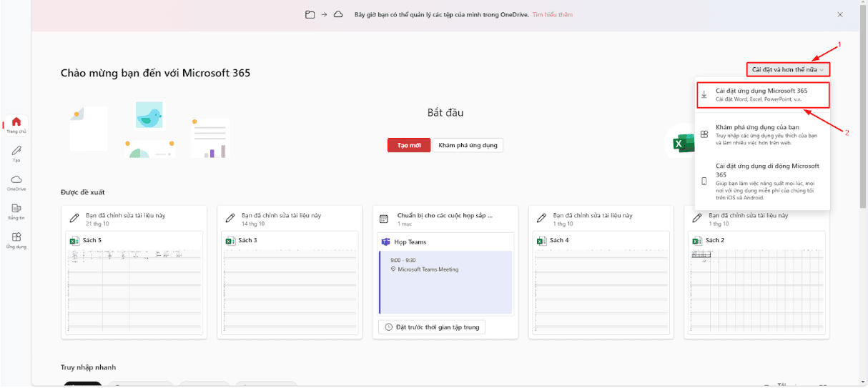The image size is (868, 388).
Task: Click the calendar icon on meetings card
Action: pyautogui.click(x=384, y=219)
